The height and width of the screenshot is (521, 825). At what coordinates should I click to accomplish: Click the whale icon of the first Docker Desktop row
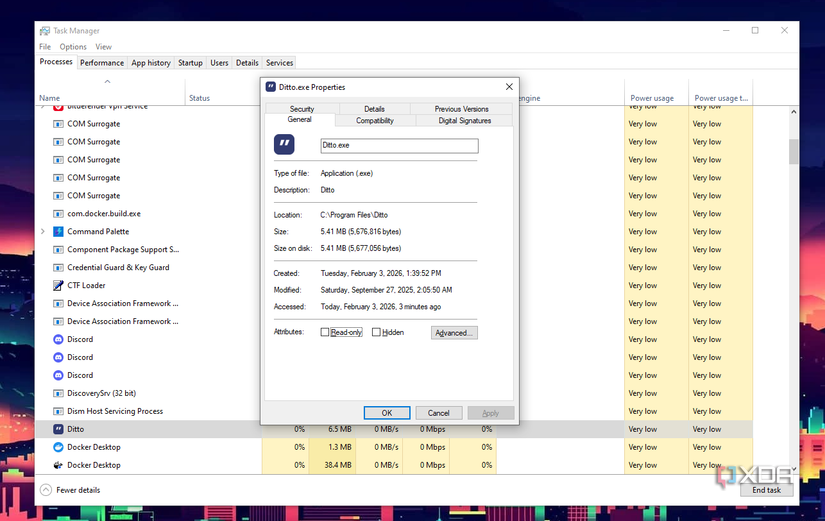tap(58, 447)
